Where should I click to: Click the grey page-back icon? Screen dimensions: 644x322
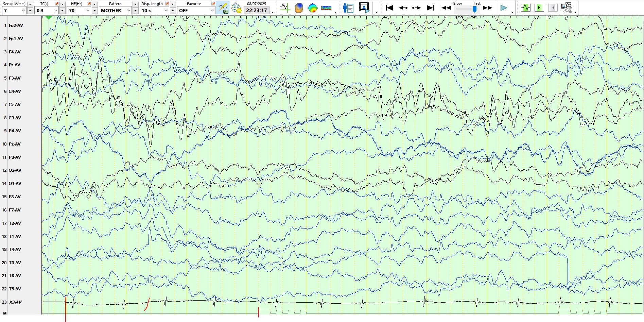pos(553,7)
